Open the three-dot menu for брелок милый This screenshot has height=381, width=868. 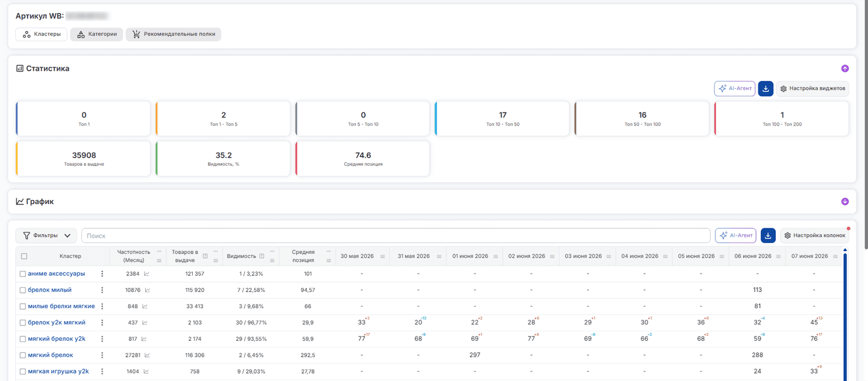click(102, 290)
